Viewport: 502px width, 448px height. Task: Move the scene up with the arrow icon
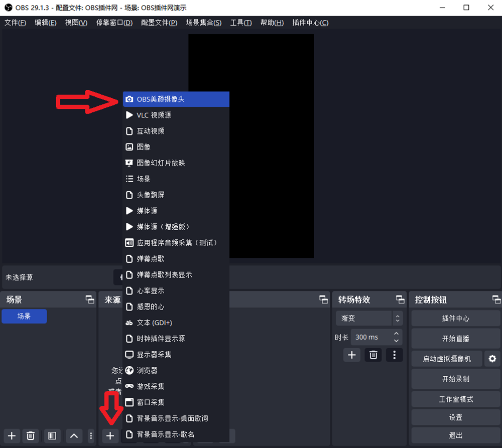coord(73,436)
